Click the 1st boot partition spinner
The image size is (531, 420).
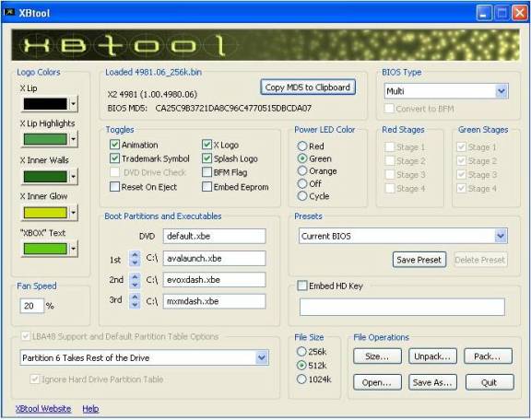[135, 259]
